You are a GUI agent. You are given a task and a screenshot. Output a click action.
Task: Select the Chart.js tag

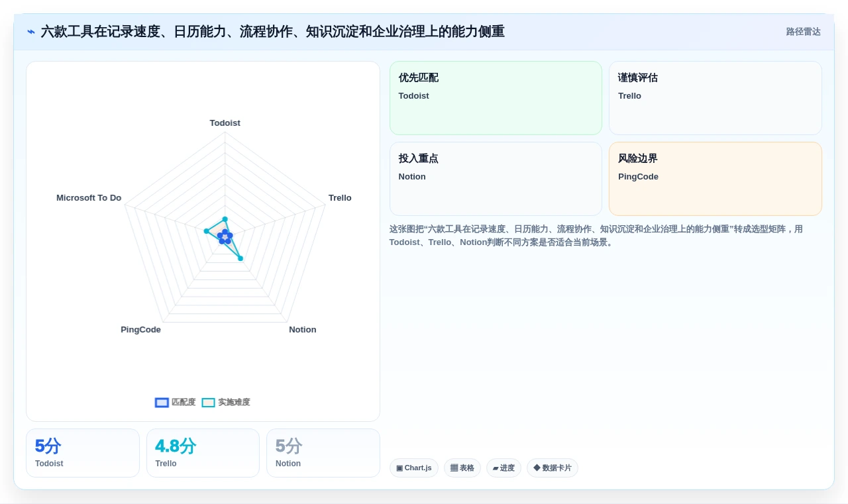(x=414, y=468)
